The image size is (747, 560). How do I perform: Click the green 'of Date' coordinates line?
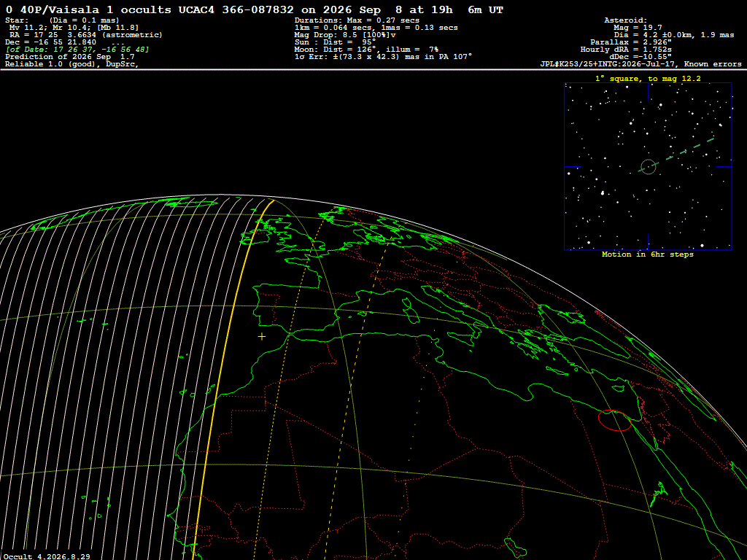pos(77,50)
